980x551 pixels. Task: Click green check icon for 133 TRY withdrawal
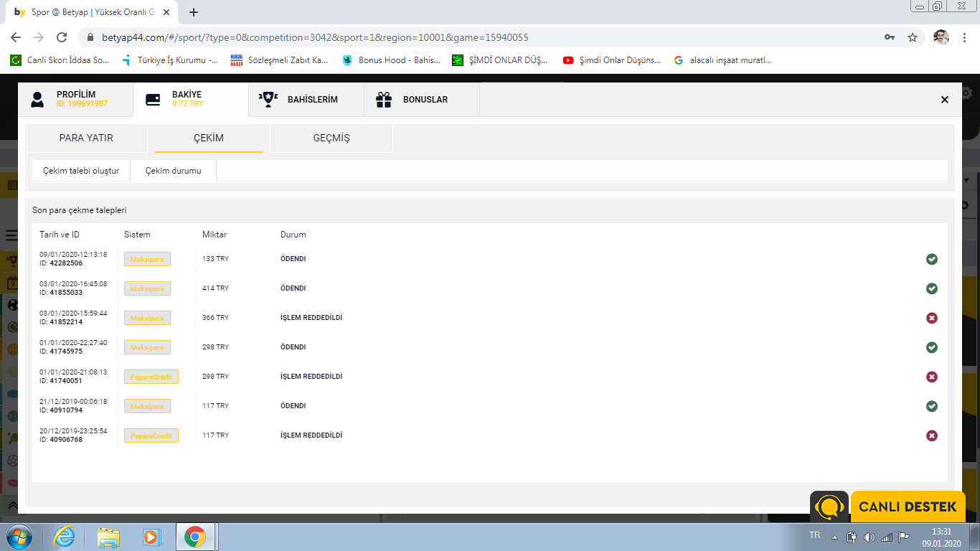(931, 259)
